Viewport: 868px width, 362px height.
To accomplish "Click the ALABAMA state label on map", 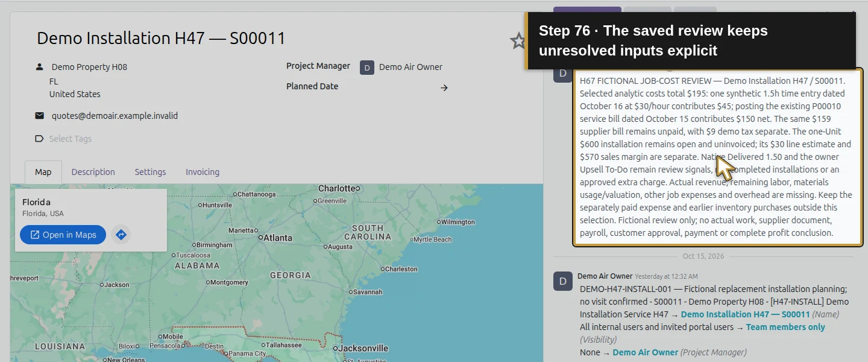I will click(x=197, y=265).
